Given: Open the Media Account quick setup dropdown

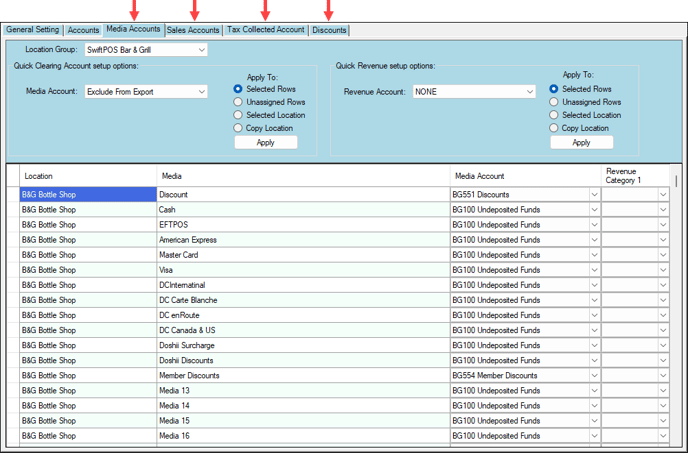Looking at the screenshot, I should 201,92.
